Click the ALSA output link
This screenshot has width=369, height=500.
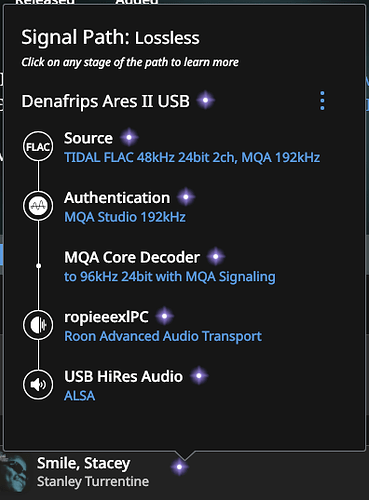pyautogui.click(x=80, y=396)
